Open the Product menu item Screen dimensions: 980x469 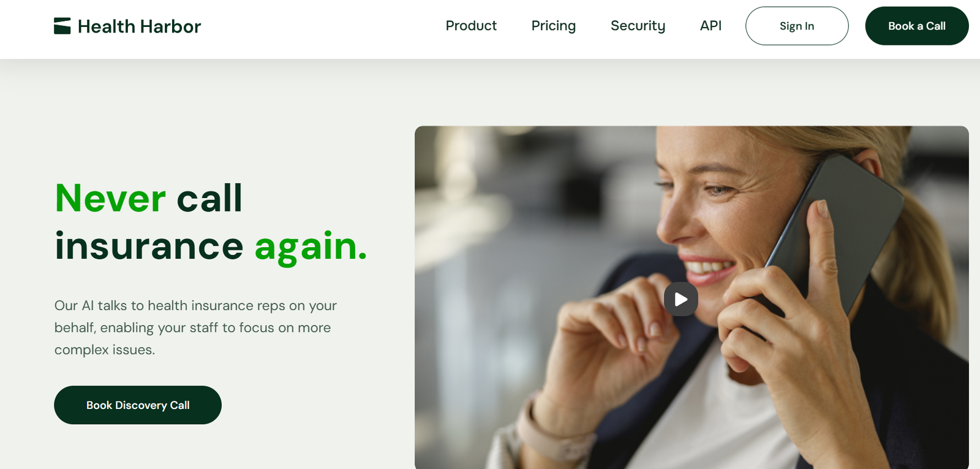pos(471,26)
